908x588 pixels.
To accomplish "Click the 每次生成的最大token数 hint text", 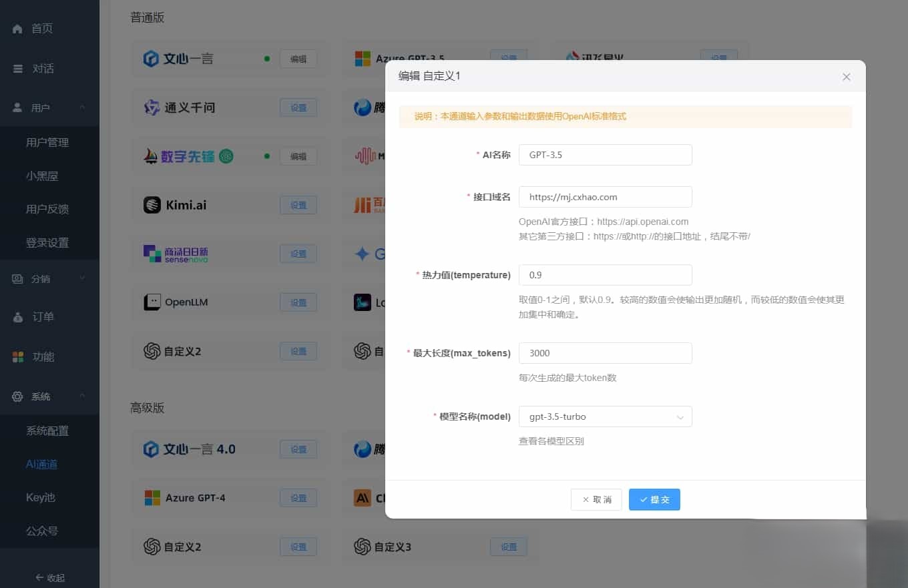I will pyautogui.click(x=567, y=378).
